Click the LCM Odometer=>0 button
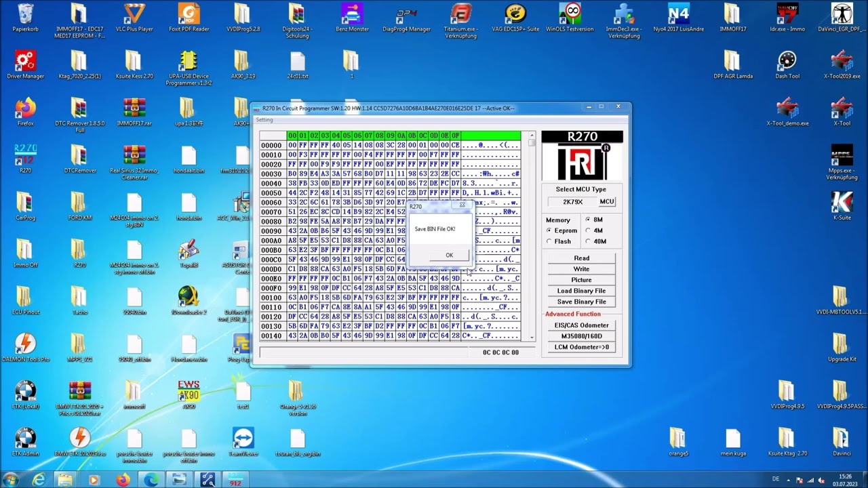Image resolution: width=868 pixels, height=488 pixels. pos(581,347)
